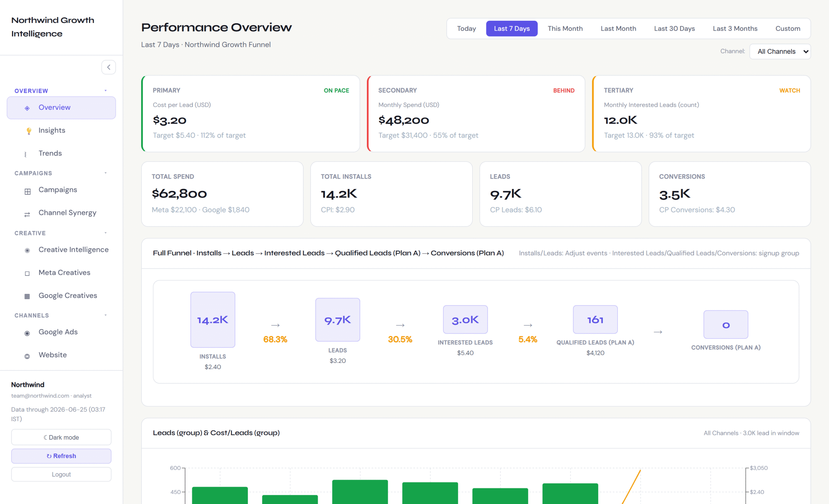Toggle Dark mode

point(61,437)
